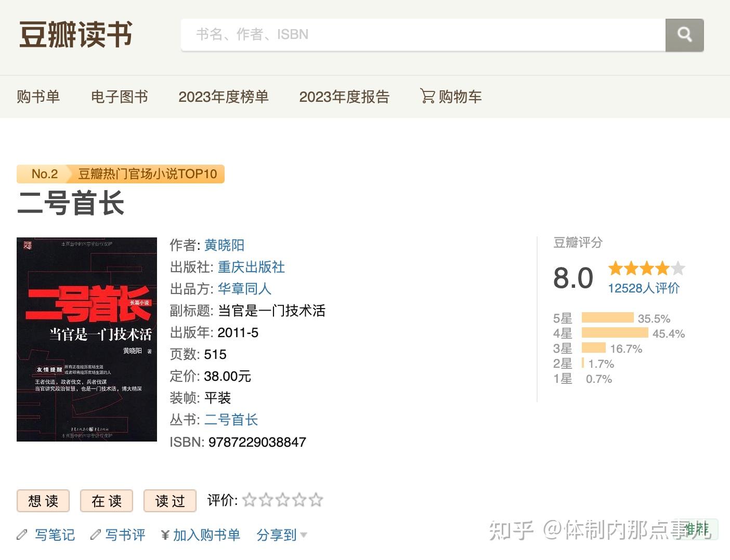Viewport: 730px width, 560px height.
Task: Open the 豆瓣热门官场小说TOP10 list
Action: (148, 174)
